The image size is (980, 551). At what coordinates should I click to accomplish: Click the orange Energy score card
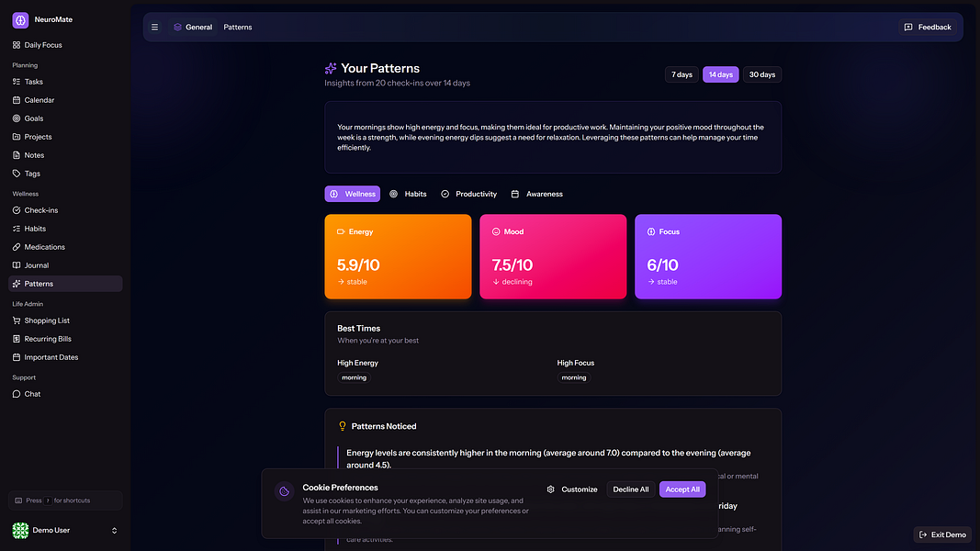398,256
